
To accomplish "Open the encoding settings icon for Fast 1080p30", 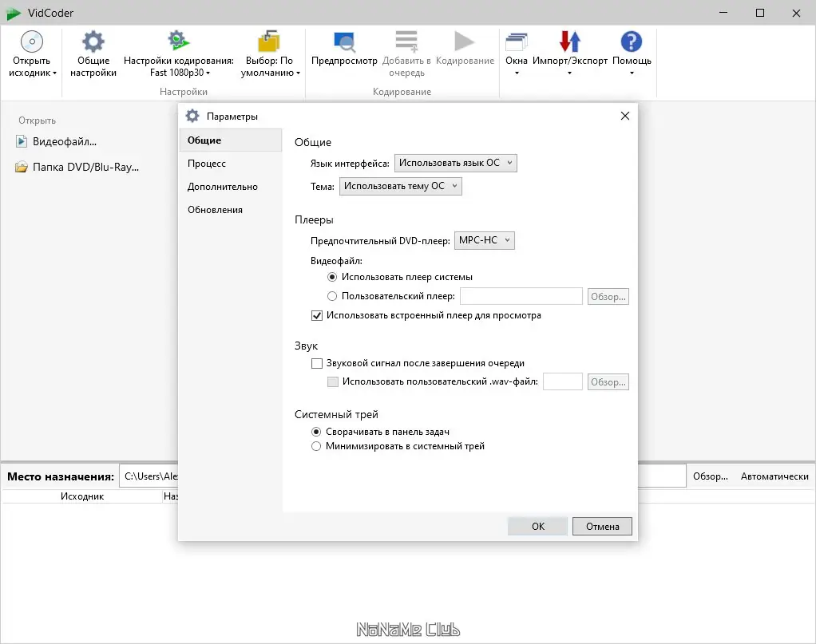I will pyautogui.click(x=179, y=41).
